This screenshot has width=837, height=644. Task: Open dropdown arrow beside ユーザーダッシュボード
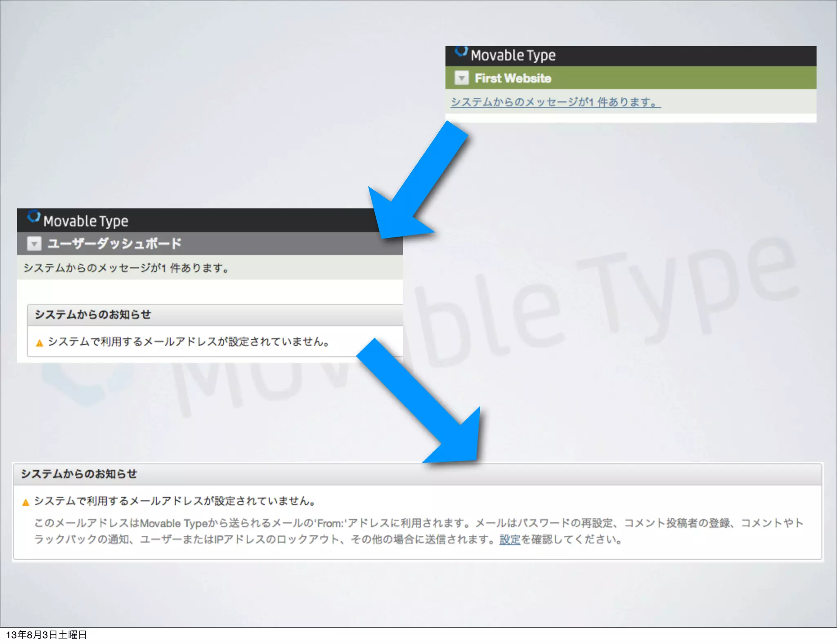[x=34, y=244]
